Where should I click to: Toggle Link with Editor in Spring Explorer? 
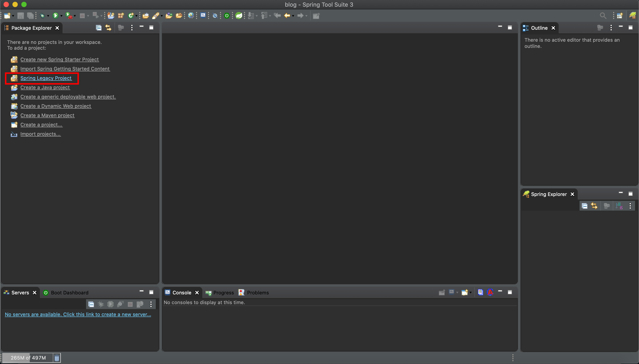coord(594,206)
